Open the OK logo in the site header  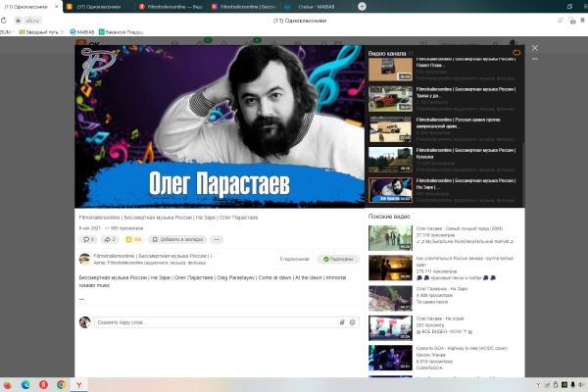click(88, 44)
